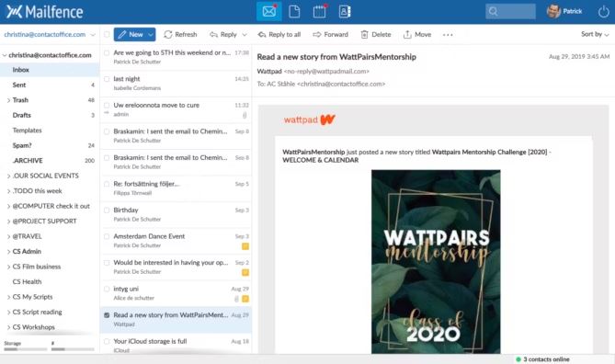Viewport: 615px width, 364px height.
Task: Open the Documents icon in top bar
Action: point(294,11)
